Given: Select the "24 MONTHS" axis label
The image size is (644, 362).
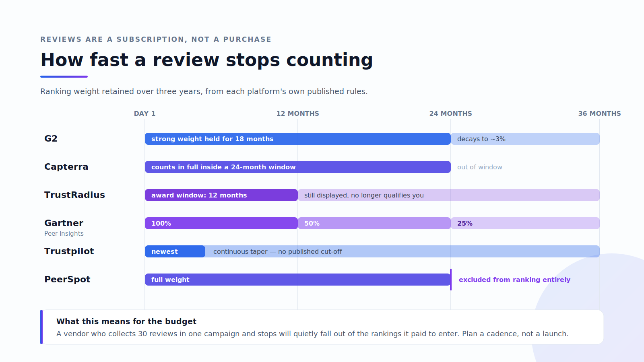Looking at the screenshot, I should pyautogui.click(x=451, y=113).
